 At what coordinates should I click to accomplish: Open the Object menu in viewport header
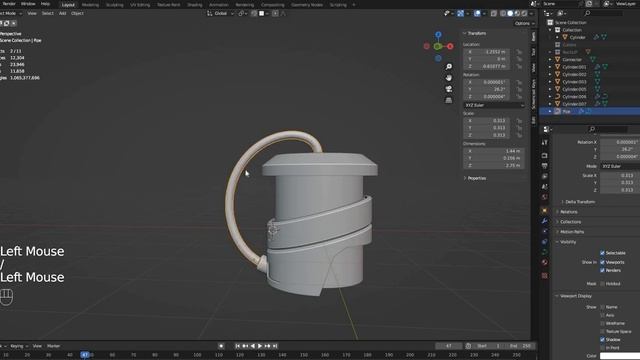(x=77, y=13)
